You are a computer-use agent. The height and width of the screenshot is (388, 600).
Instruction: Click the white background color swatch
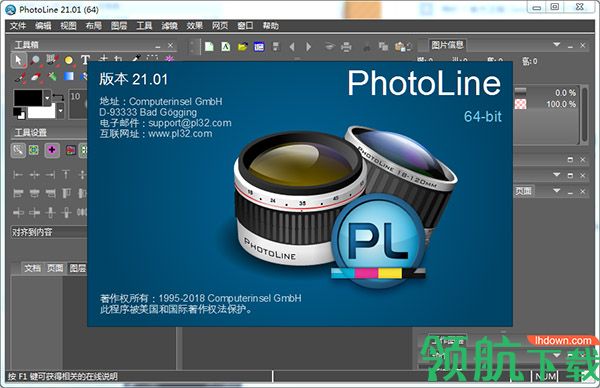tap(41, 112)
